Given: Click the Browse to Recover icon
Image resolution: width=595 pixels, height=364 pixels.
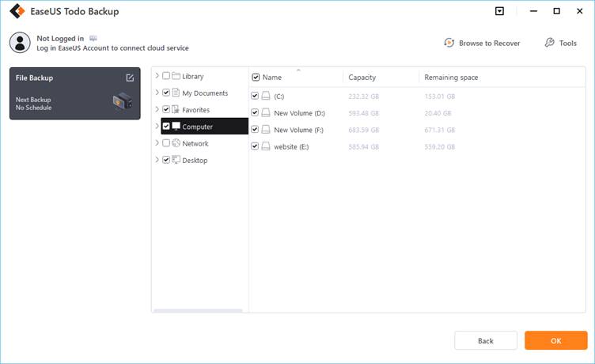Looking at the screenshot, I should click(449, 43).
